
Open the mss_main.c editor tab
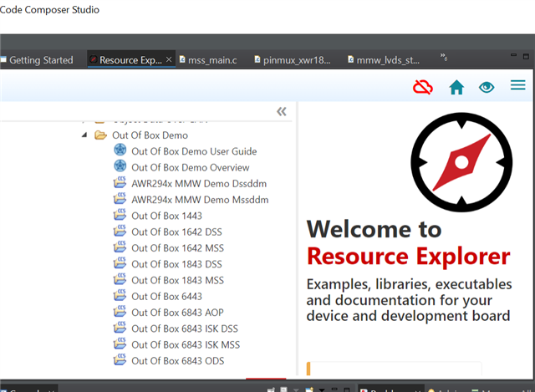point(208,60)
